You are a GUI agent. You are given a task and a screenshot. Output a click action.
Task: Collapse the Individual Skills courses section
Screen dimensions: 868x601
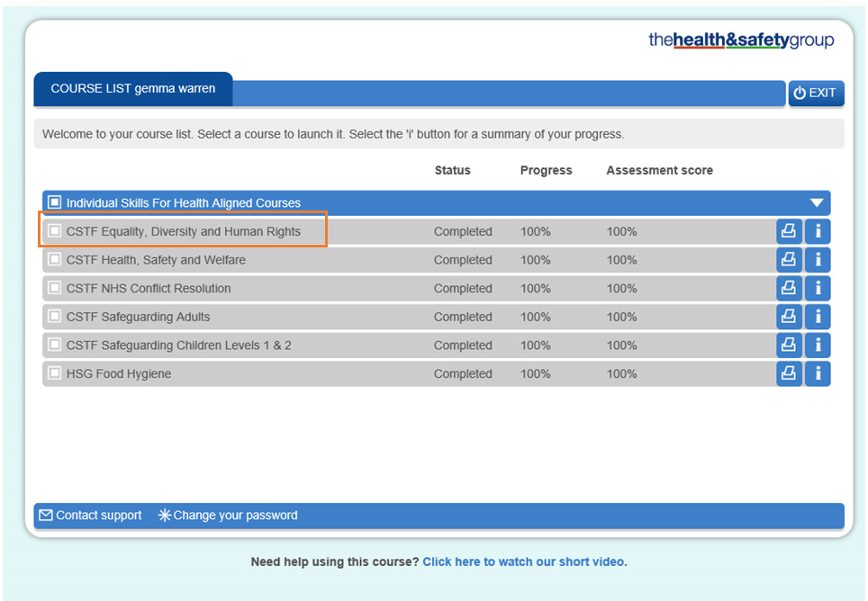click(816, 202)
